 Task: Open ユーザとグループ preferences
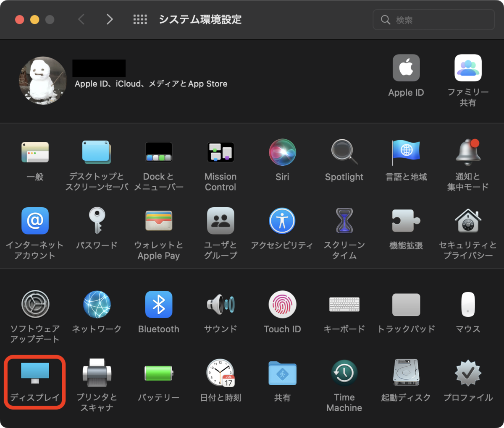(x=220, y=221)
